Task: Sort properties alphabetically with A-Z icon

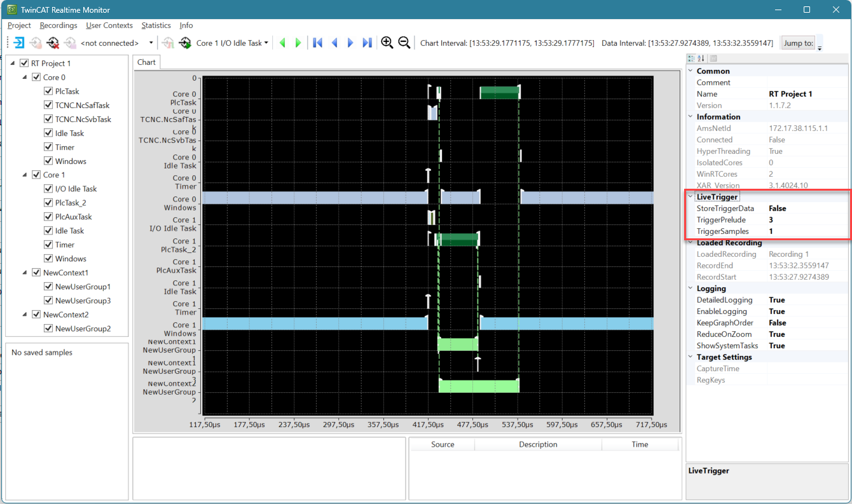Action: pyautogui.click(x=701, y=58)
